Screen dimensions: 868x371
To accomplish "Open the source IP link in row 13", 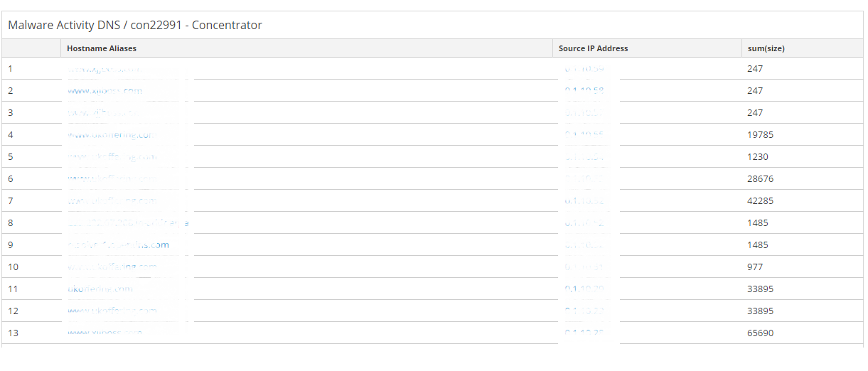I will [x=584, y=333].
